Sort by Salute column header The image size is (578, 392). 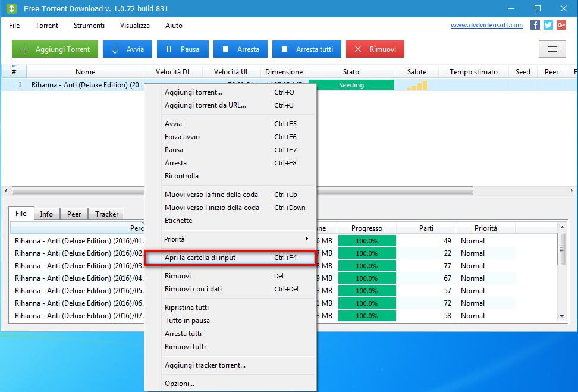click(417, 71)
